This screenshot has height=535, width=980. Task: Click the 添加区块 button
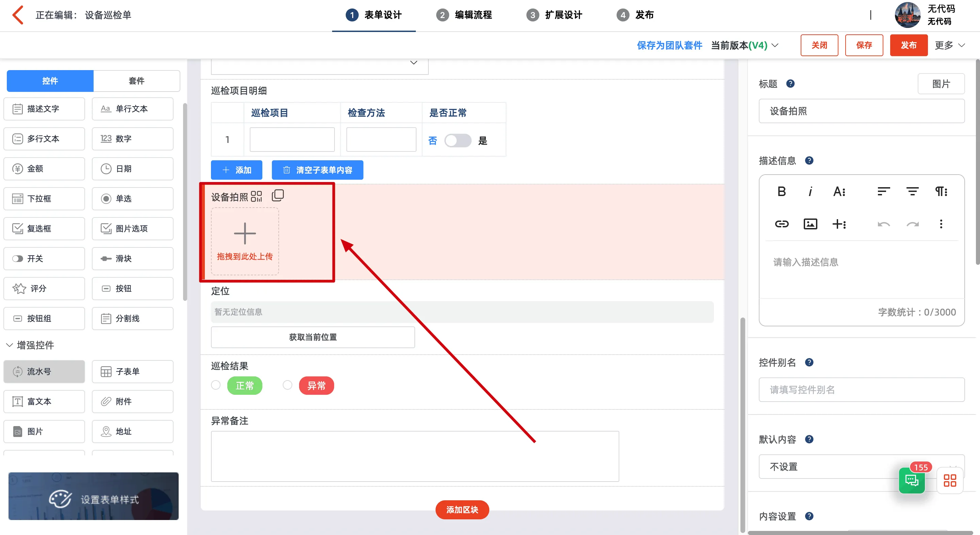pos(462,509)
